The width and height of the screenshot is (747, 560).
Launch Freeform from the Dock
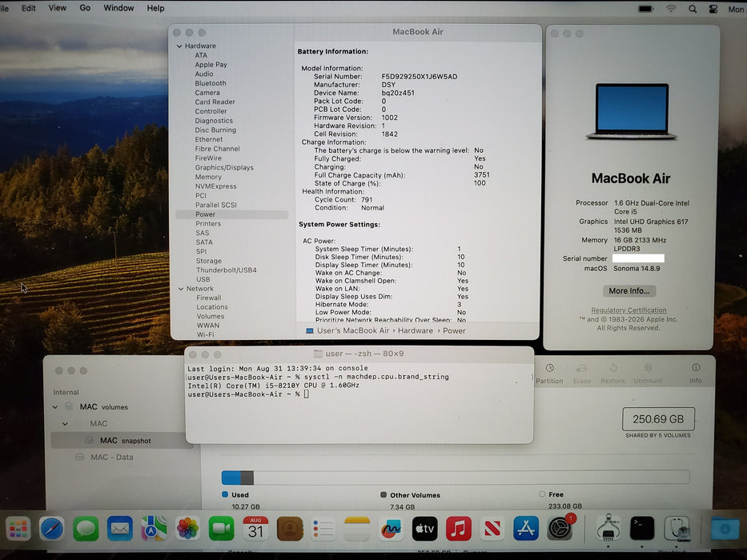coord(391,529)
